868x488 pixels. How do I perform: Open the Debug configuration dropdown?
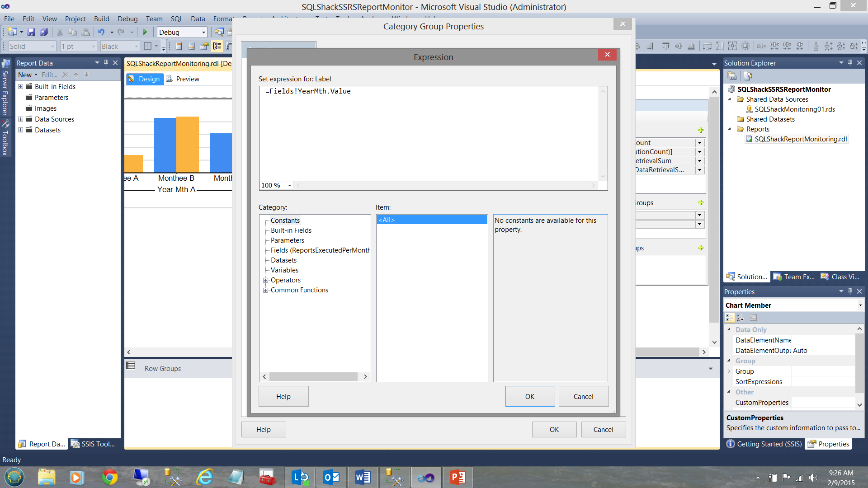click(203, 32)
